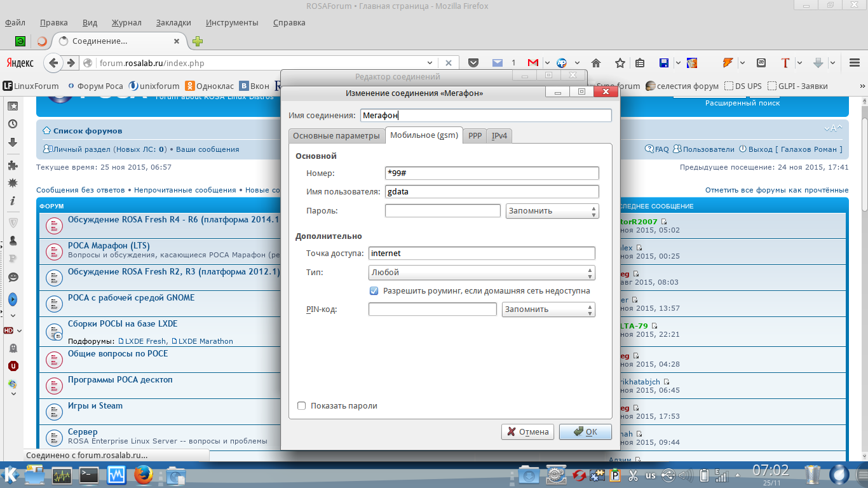
Task: Open the Файл menu
Action: (15, 23)
